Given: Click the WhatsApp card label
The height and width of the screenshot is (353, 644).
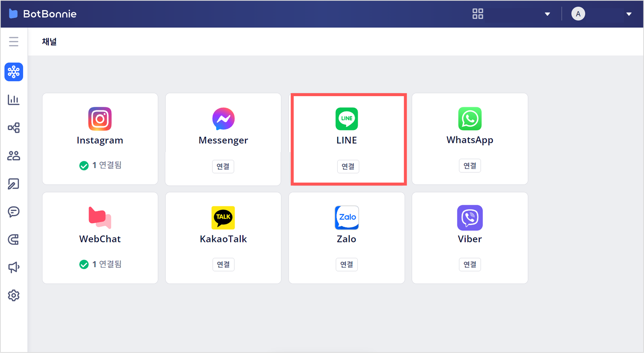Looking at the screenshot, I should pos(470,140).
